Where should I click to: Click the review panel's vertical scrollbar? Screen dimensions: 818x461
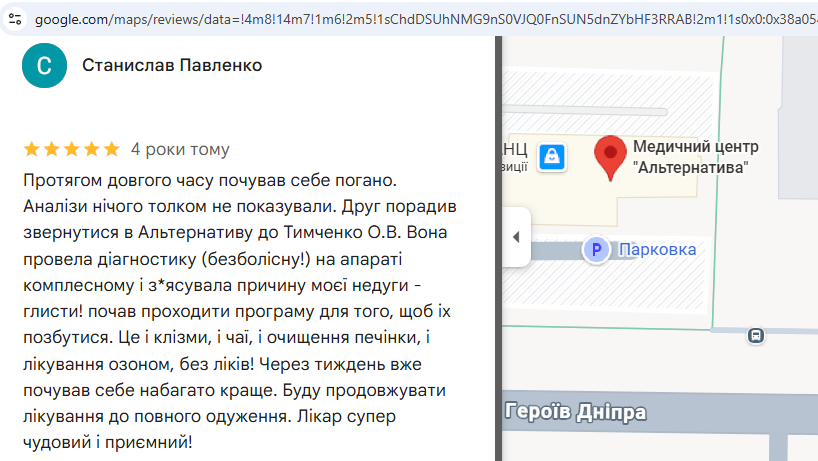pyautogui.click(x=498, y=249)
